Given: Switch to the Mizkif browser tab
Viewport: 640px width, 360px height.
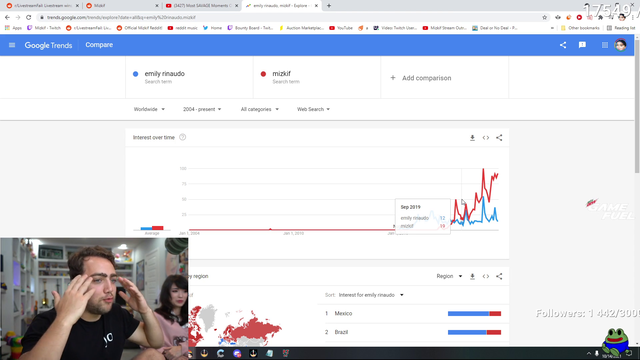Looking at the screenshot, I should point(122,6).
